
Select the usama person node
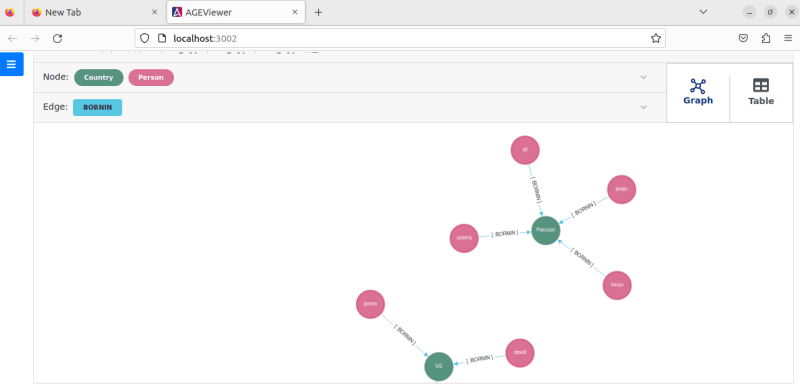pos(464,238)
